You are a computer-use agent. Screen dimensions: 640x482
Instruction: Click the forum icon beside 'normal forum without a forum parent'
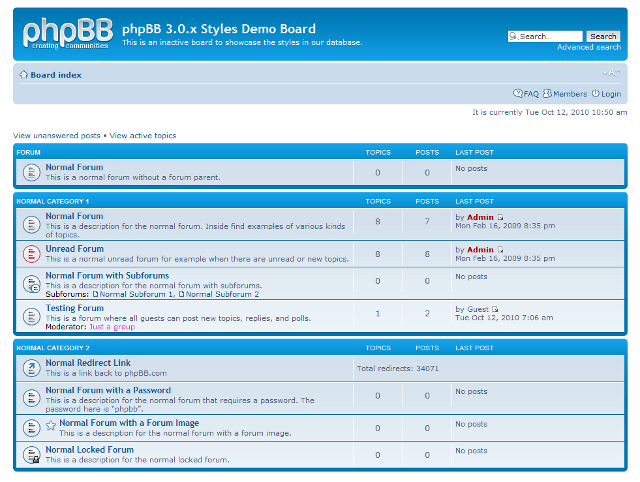click(x=31, y=172)
